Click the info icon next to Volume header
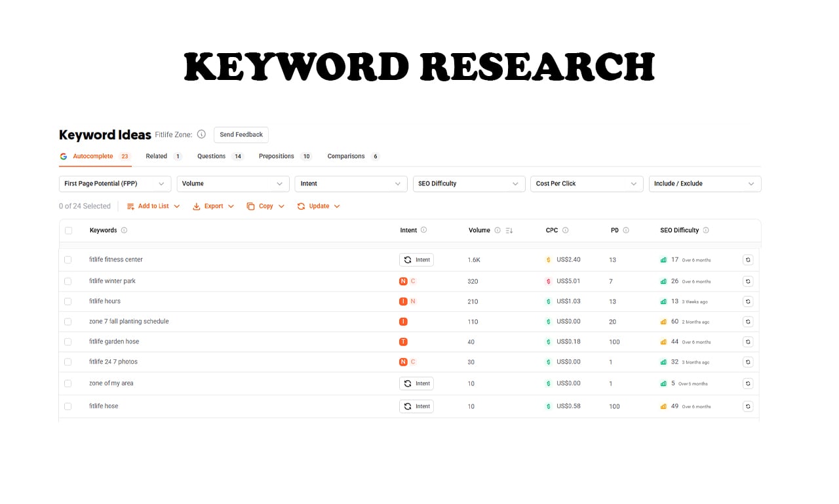 click(498, 231)
